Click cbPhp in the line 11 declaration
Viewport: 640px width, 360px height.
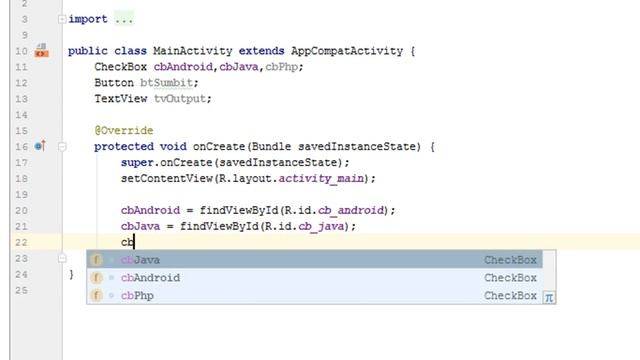(x=282, y=67)
